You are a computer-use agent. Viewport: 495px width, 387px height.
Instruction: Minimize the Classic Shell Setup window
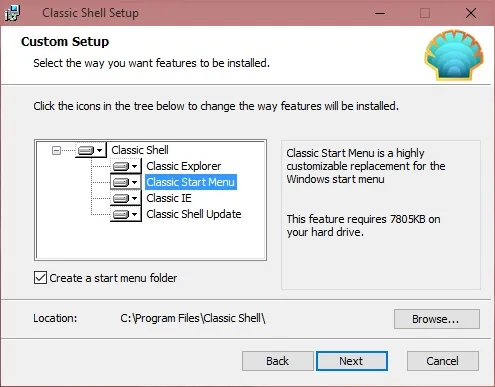380,13
